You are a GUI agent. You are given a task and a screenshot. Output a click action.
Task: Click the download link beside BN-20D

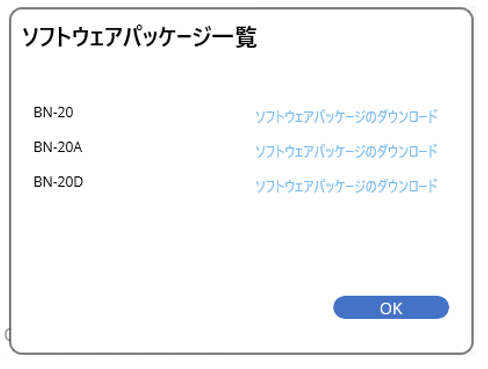coord(346,186)
